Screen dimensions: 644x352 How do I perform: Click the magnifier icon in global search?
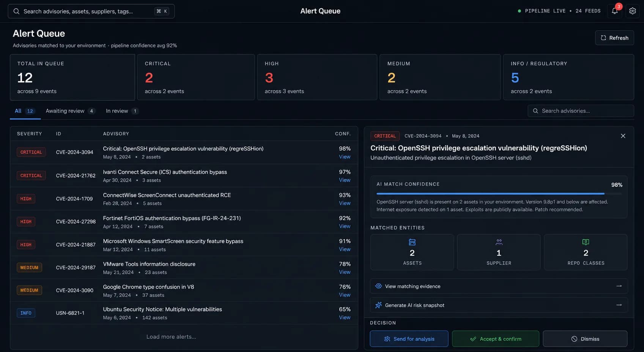point(16,11)
